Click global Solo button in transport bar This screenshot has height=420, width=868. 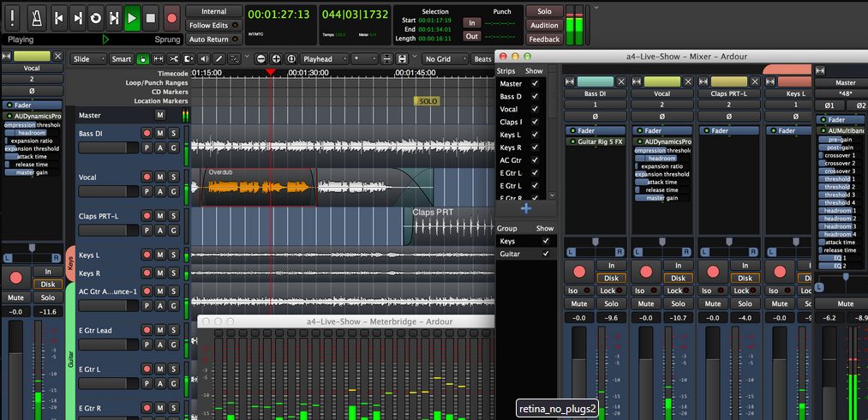pos(544,12)
